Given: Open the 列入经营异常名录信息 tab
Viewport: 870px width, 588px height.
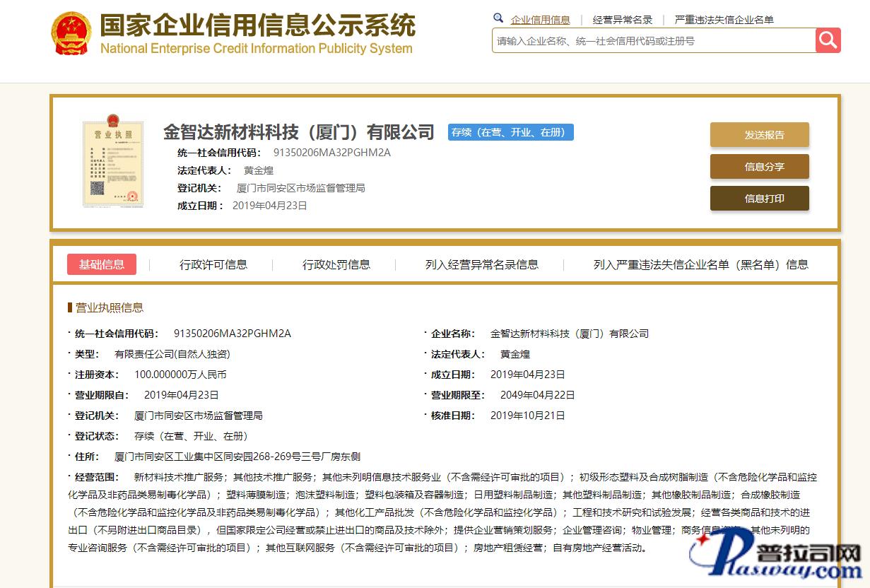Looking at the screenshot, I should [x=482, y=264].
